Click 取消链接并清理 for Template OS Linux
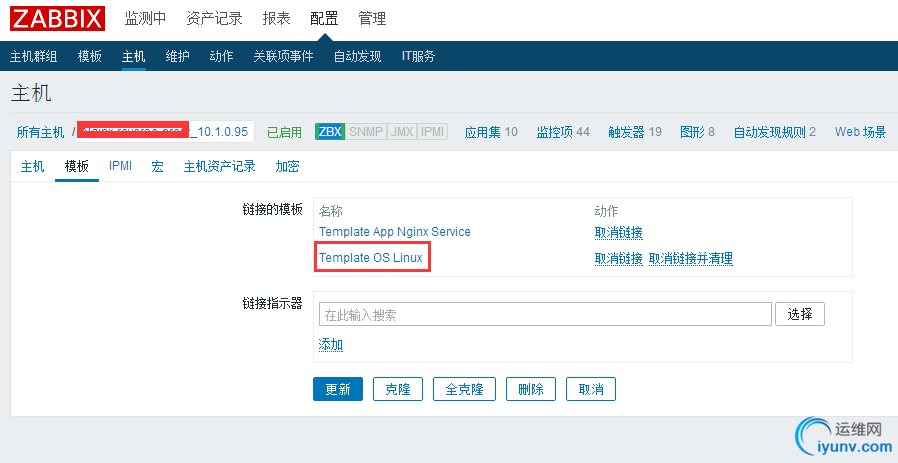 (690, 259)
